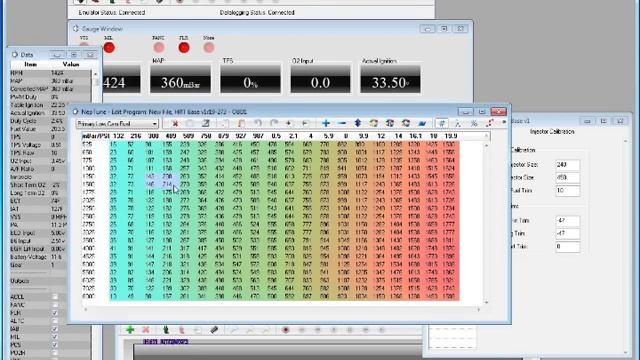
Task: Click the first Injector Size input field
Action: pyautogui.click(x=567, y=164)
